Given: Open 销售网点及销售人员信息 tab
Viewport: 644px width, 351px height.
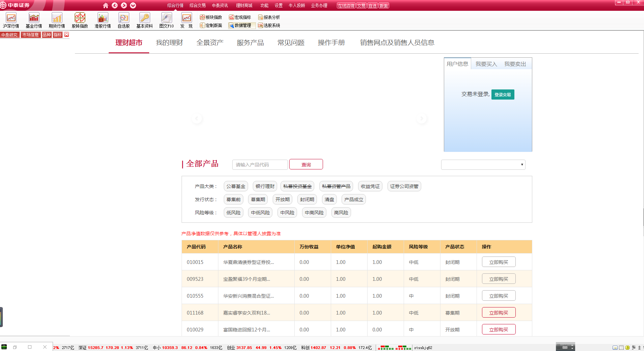Looking at the screenshot, I should pos(397,43).
